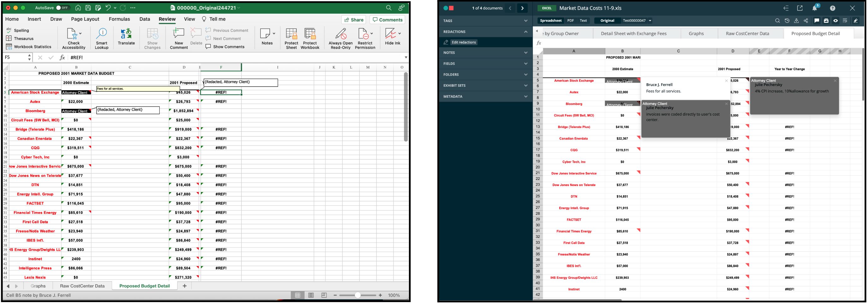Click the Translate icon
The image size is (868, 304).
126,34
